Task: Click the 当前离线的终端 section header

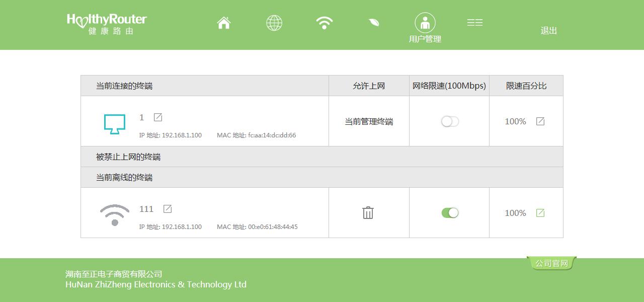Action: point(124,178)
